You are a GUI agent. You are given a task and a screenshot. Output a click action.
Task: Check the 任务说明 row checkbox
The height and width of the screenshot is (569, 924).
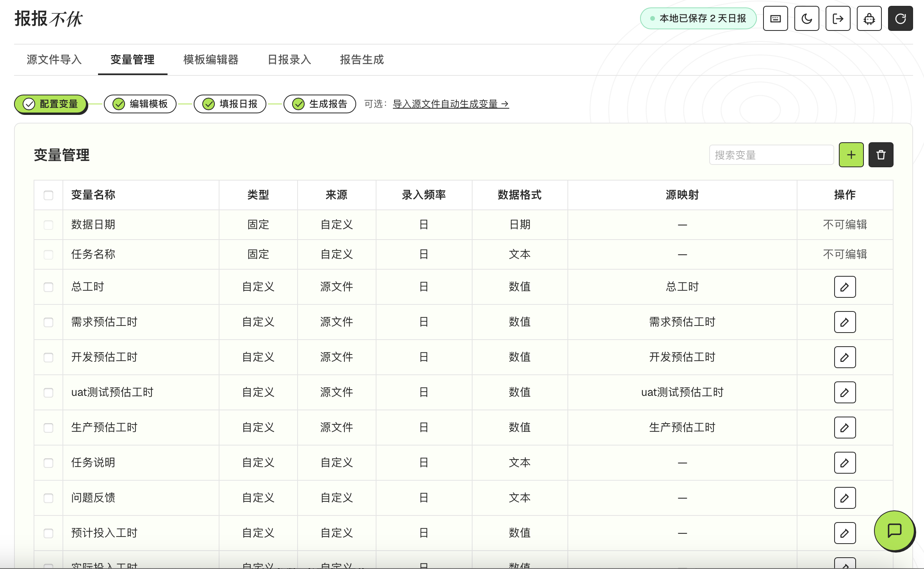coord(48,463)
